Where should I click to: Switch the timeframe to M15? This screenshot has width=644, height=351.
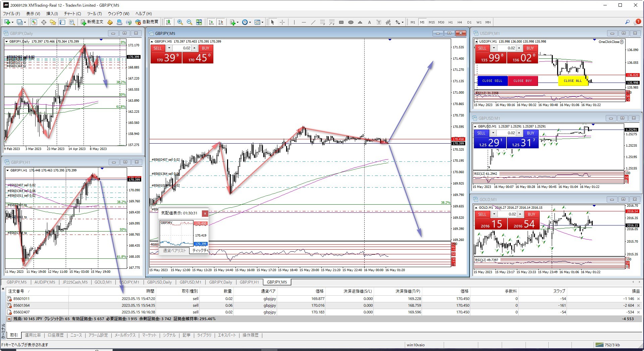(431, 22)
